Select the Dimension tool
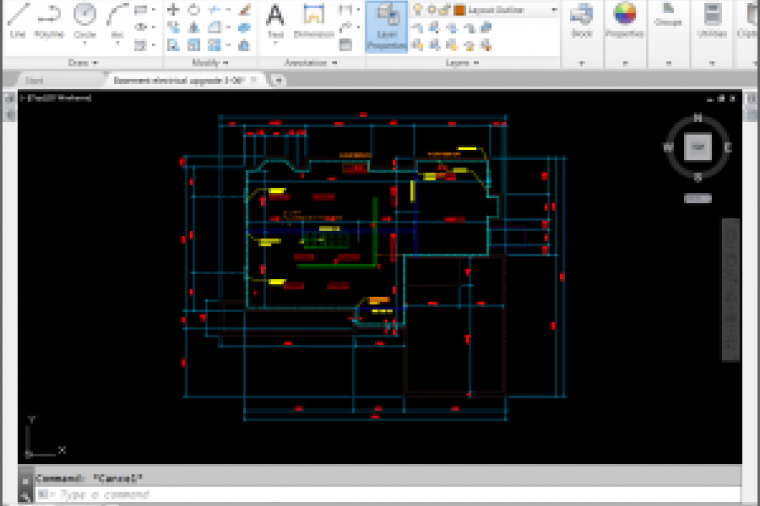 (x=314, y=20)
